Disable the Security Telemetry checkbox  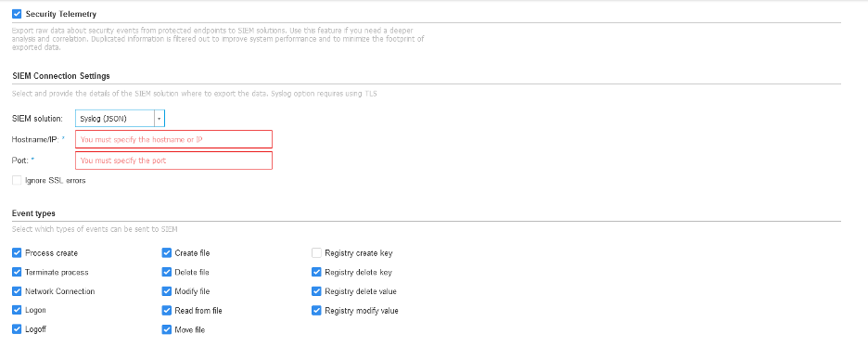pyautogui.click(x=17, y=14)
